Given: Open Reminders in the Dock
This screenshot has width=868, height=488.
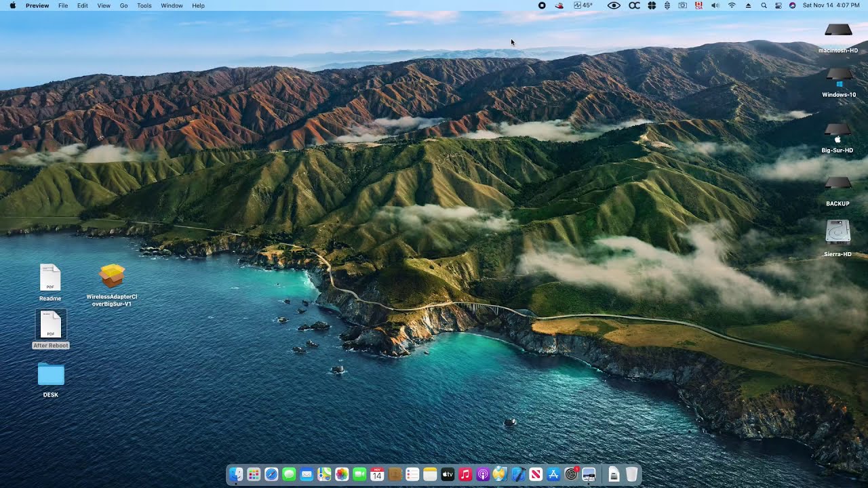Looking at the screenshot, I should (x=412, y=474).
